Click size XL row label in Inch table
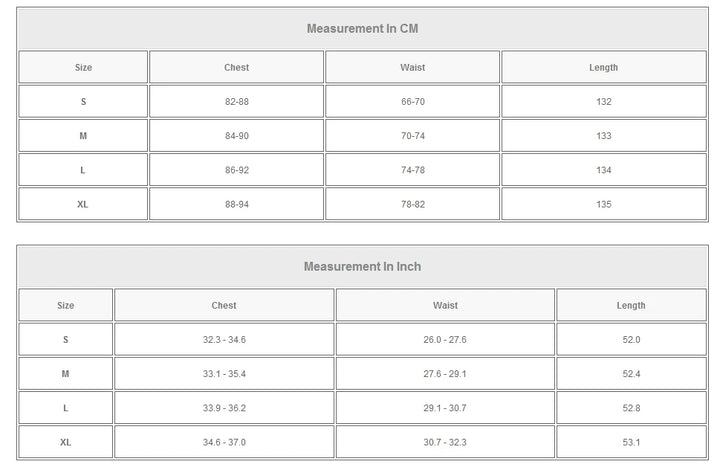Viewport: 720px width, 470px height. click(x=66, y=442)
